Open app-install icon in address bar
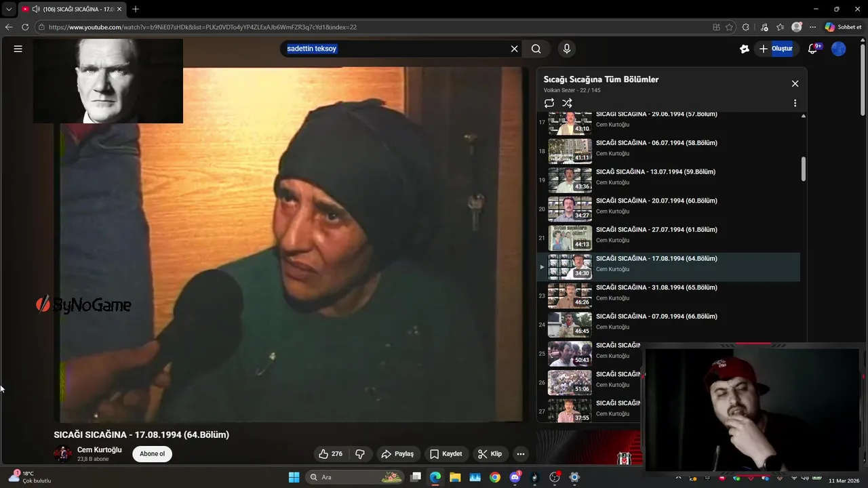This screenshot has height=488, width=868. [716, 27]
